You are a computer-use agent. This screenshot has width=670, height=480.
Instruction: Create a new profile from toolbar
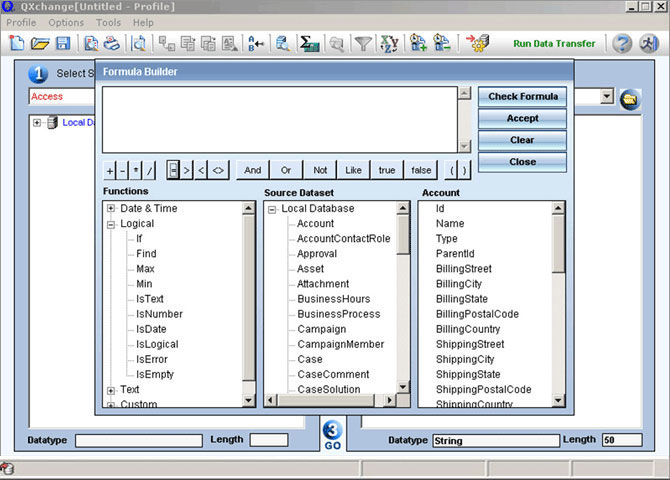pyautogui.click(x=16, y=43)
